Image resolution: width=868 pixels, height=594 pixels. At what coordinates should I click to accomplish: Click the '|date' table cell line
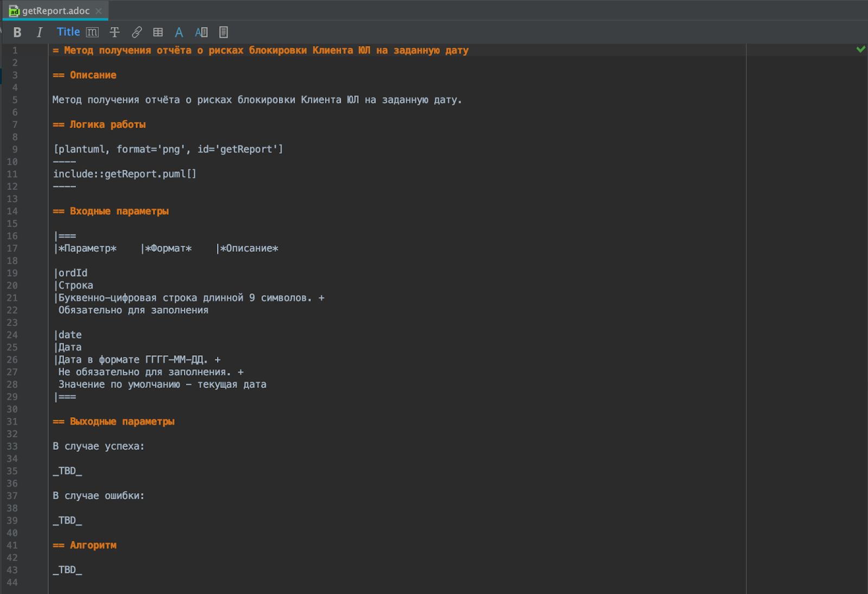68,335
